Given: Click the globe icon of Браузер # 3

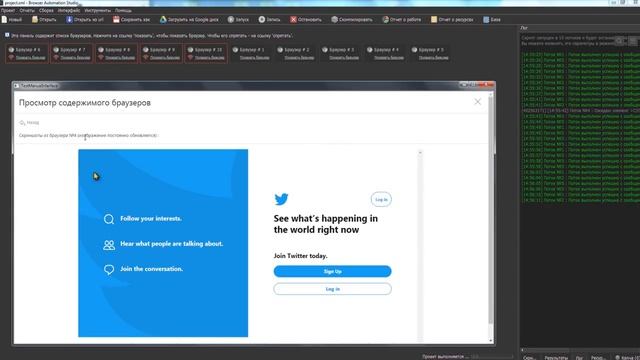Looking at the screenshot, I should coord(325,50).
